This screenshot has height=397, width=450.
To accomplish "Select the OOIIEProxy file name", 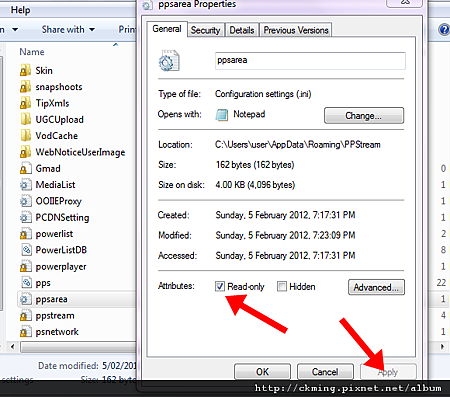I will pyautogui.click(x=58, y=201).
